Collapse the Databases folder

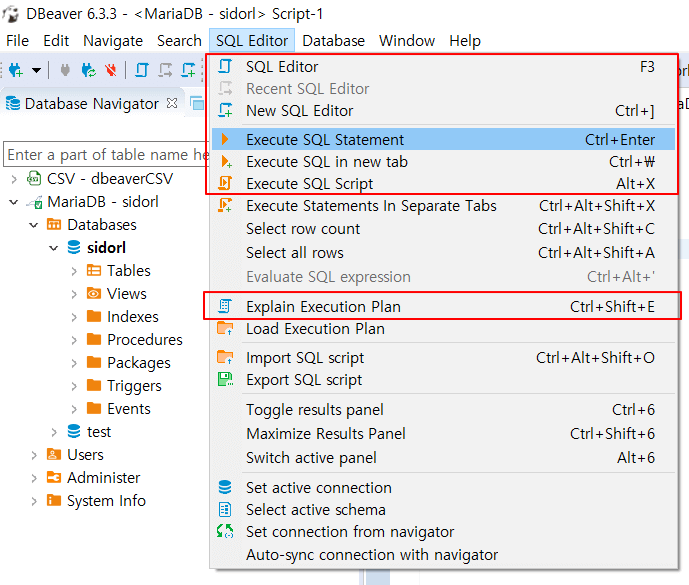(x=34, y=225)
